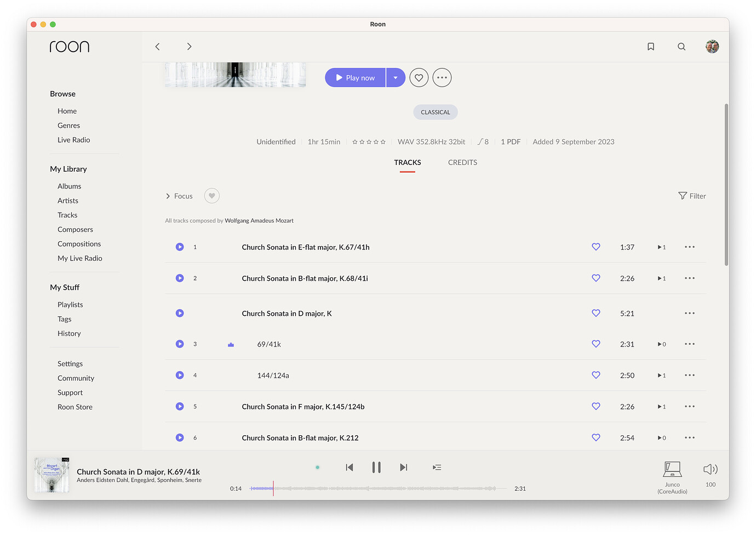
Task: Switch to the CREDITS tab
Action: coord(462,162)
